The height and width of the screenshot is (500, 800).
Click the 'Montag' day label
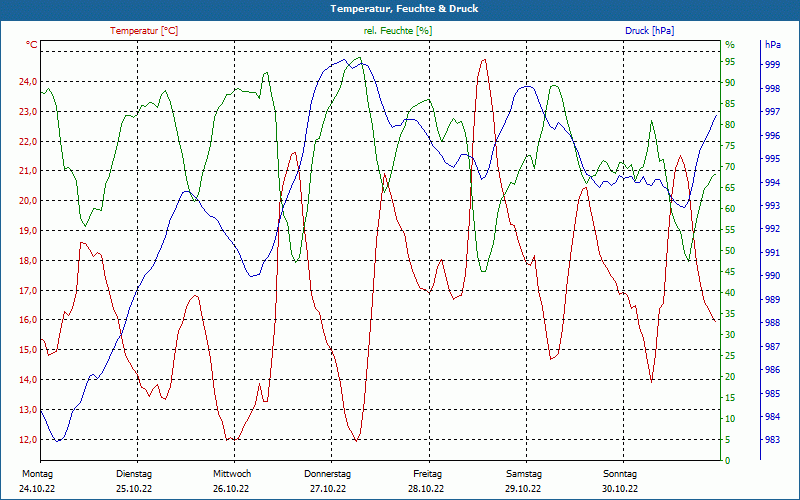[x=38, y=474]
